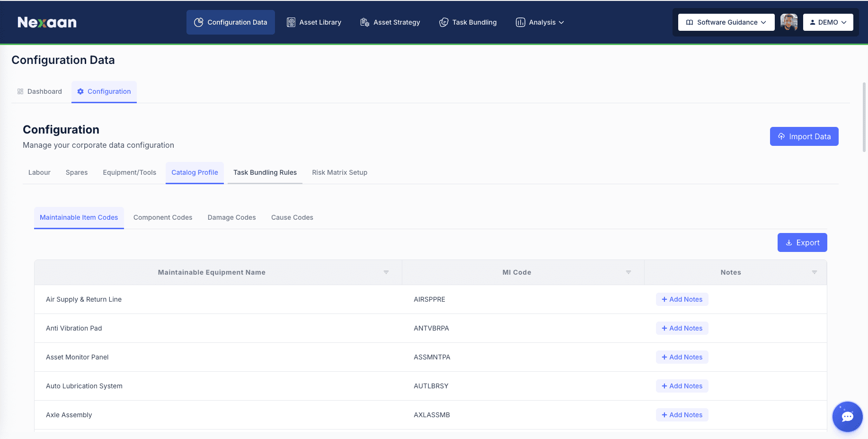Open the Risk Matrix Setup tab
Viewport: 868px width, 439px height.
pyautogui.click(x=339, y=172)
